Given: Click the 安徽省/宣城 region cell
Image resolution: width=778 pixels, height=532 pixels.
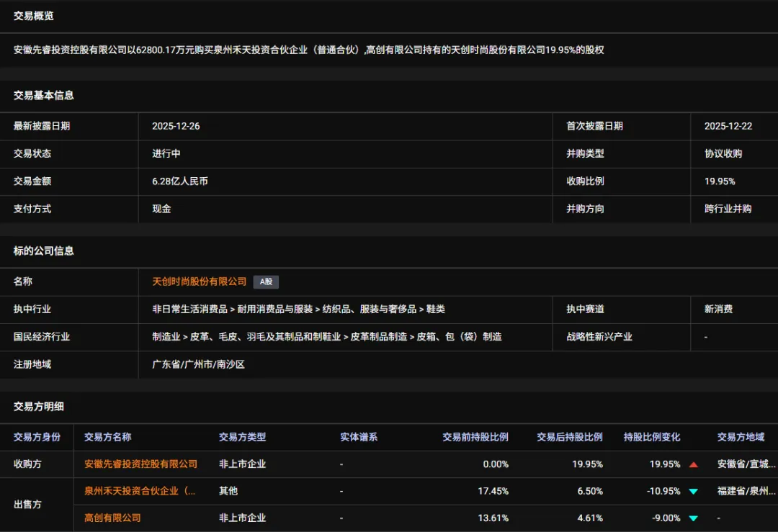Looking at the screenshot, I should pos(746,464).
